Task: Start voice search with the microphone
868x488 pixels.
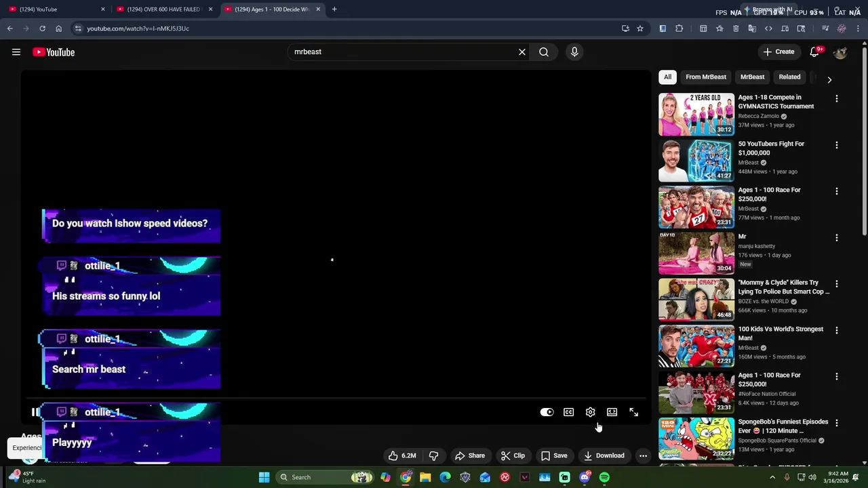Action: point(574,52)
